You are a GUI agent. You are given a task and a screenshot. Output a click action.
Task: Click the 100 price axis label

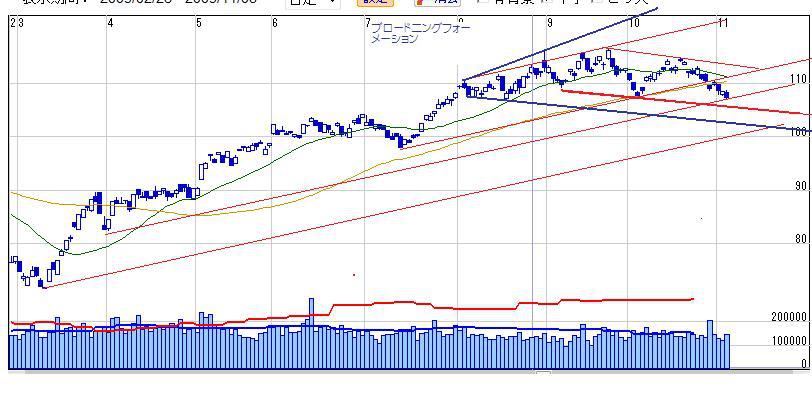800,132
